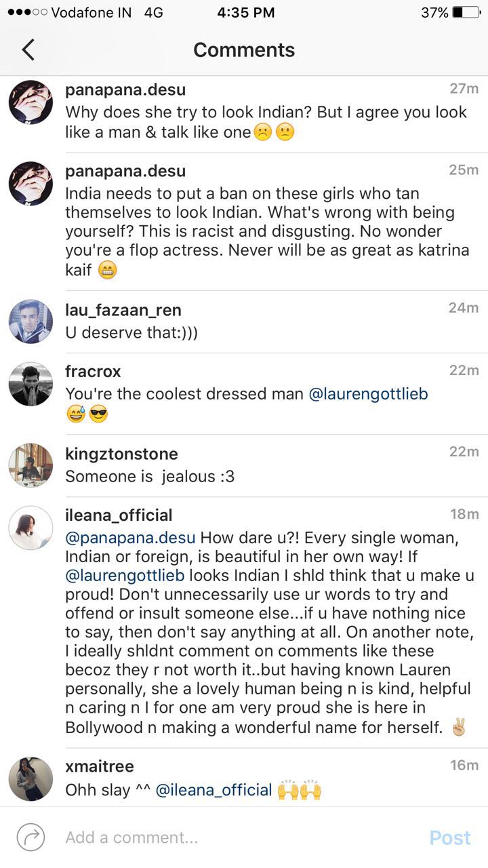The image size is (488, 868).
Task: Open ileana_official profile picture
Action: coord(30,528)
